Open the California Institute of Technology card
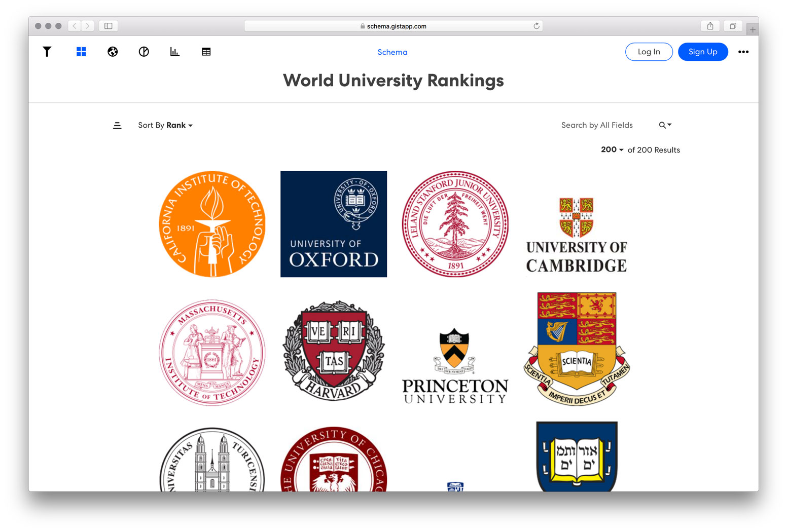 pyautogui.click(x=212, y=224)
